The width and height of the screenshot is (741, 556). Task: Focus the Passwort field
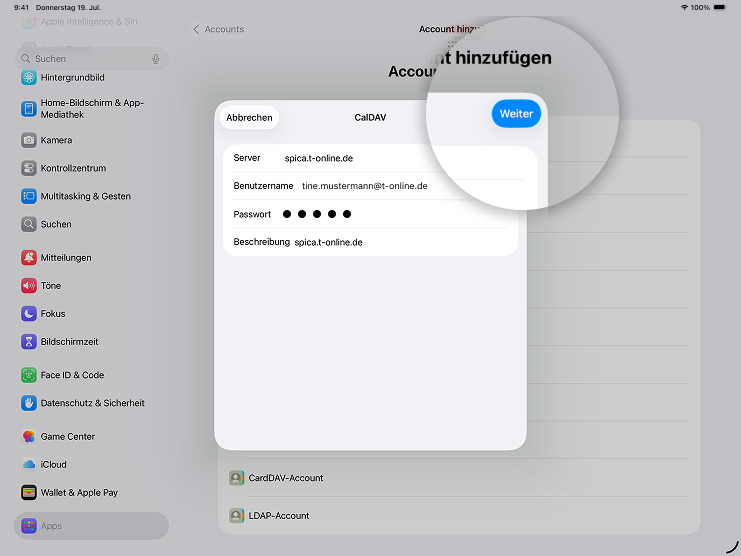coord(400,214)
